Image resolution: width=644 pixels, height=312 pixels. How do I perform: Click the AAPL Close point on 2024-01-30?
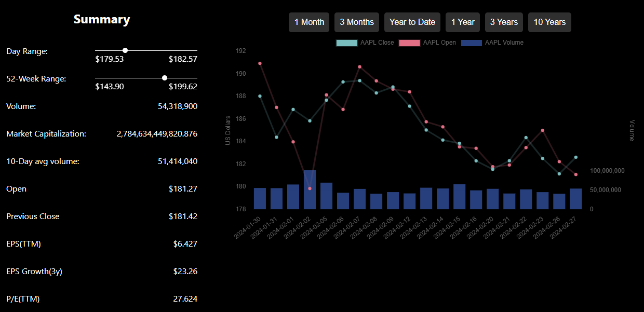coord(260,96)
